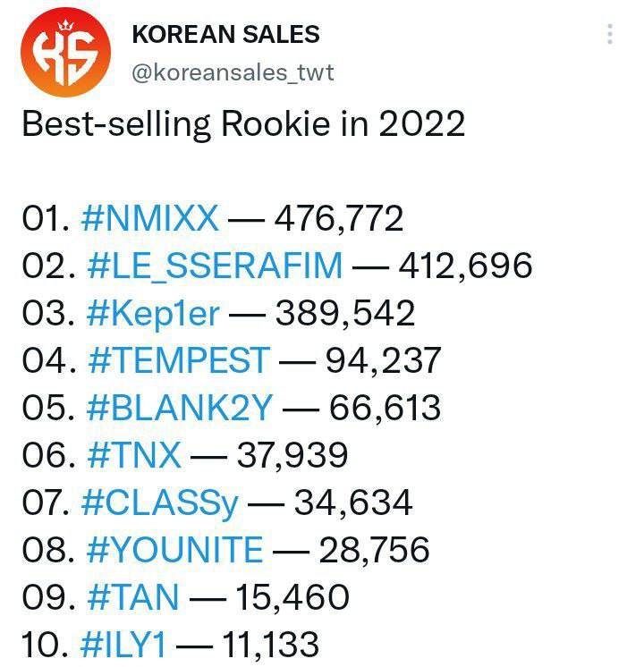
Task: Open the #BLANK2Y hashtag
Action: [180, 408]
